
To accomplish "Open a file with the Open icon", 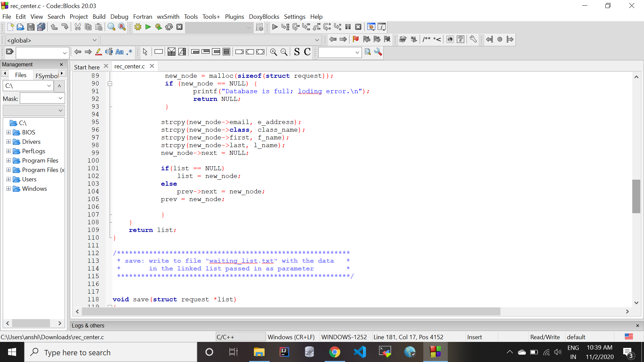I will [20, 27].
